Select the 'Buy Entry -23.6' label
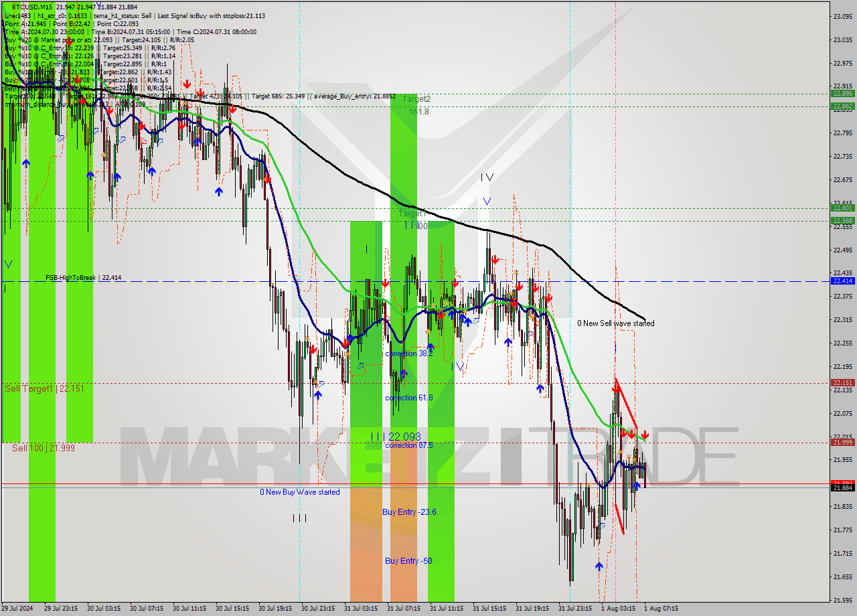Screen dimensions: 857x616 point(409,512)
